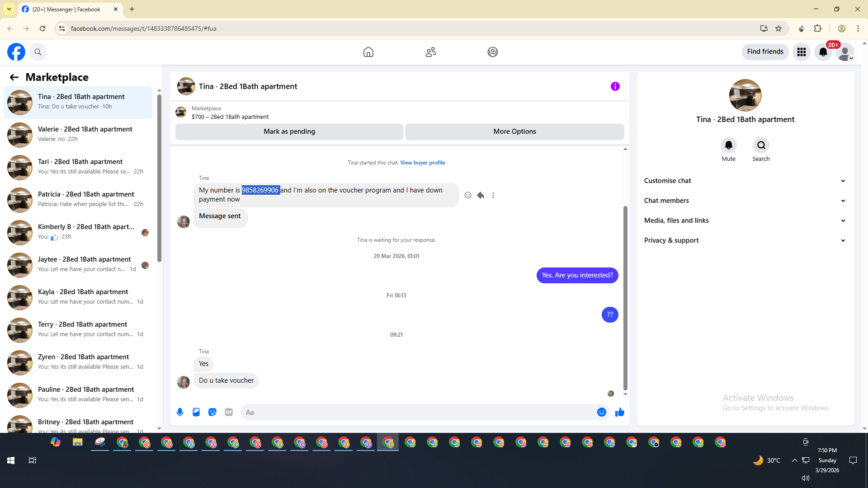Open the account profile avatar menu
The image size is (868, 488).
(x=845, y=52)
